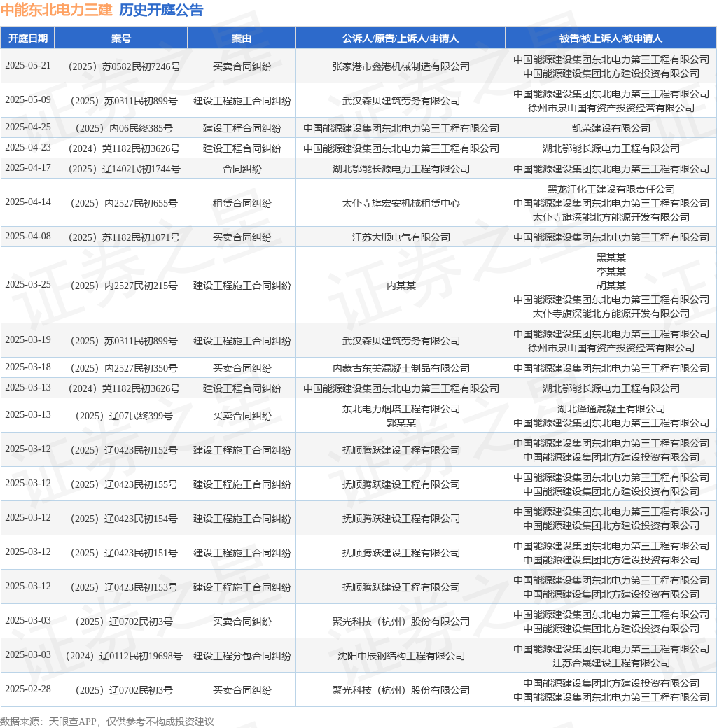
Task: Click plaintiff 湖北鄂能长源电力工程有限公司 in the 2025-04-17 row
Action: tap(401, 169)
